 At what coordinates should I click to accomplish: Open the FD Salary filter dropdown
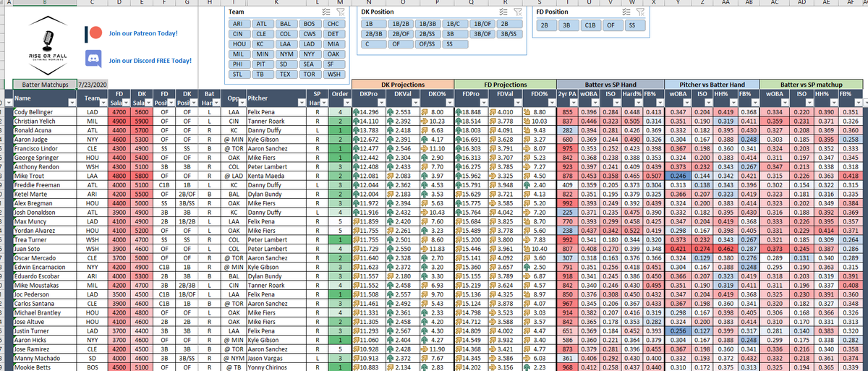pyautogui.click(x=126, y=102)
